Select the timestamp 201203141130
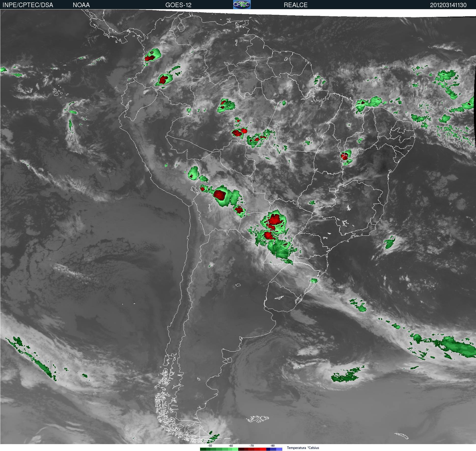This screenshot has width=476, height=451. point(448,5)
